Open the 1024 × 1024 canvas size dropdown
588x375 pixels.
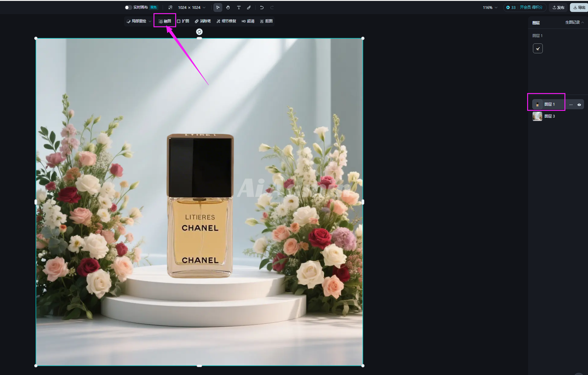192,7
